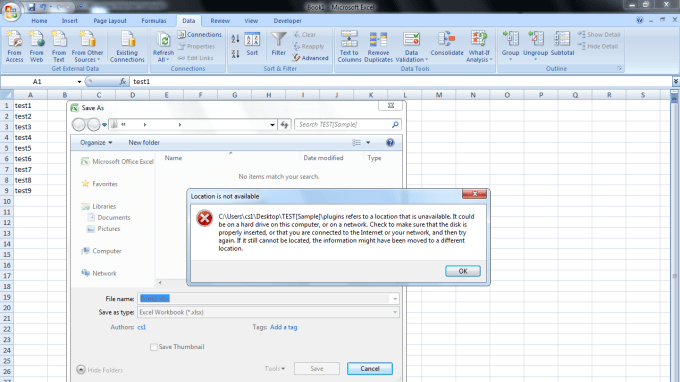Refresh the Save As folder location
This screenshot has width=680, height=382.
[284, 124]
